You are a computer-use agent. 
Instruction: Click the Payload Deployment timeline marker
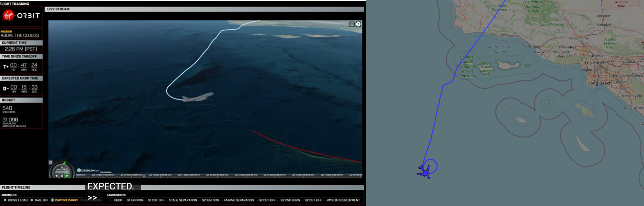point(343,200)
